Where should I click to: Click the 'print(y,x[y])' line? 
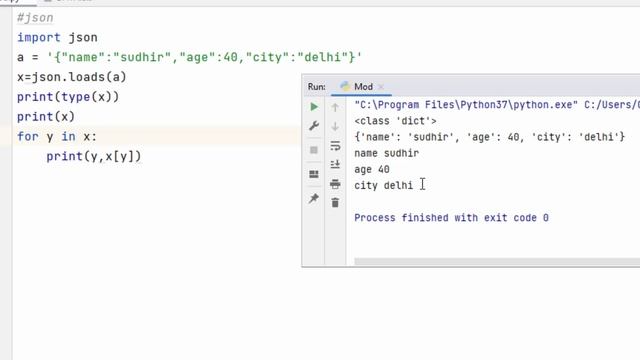click(x=93, y=156)
